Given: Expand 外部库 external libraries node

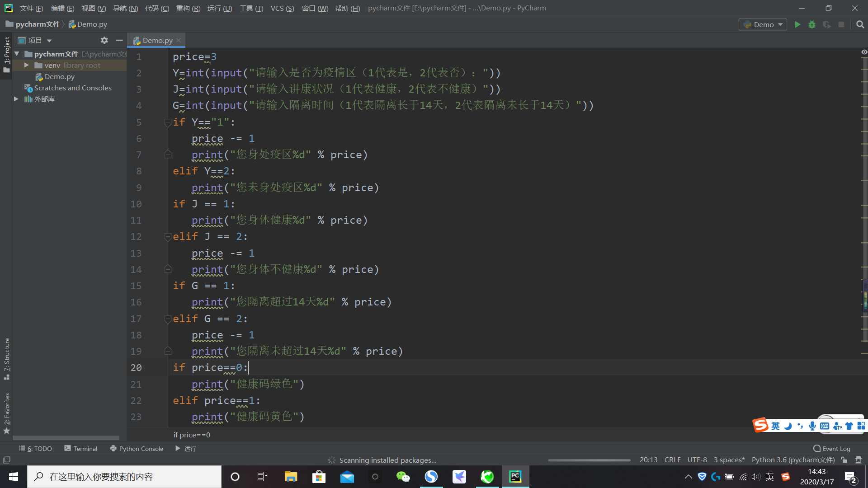Looking at the screenshot, I should coord(16,99).
